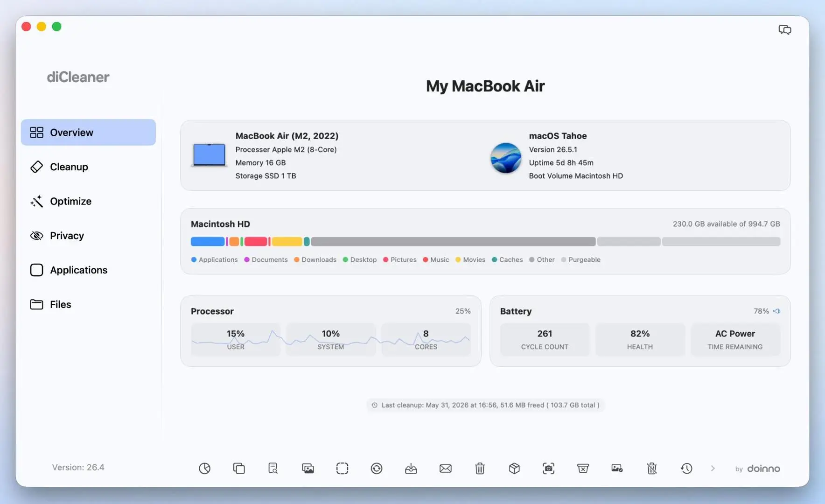Click the document search icon
The image size is (825, 504).
pos(273,468)
